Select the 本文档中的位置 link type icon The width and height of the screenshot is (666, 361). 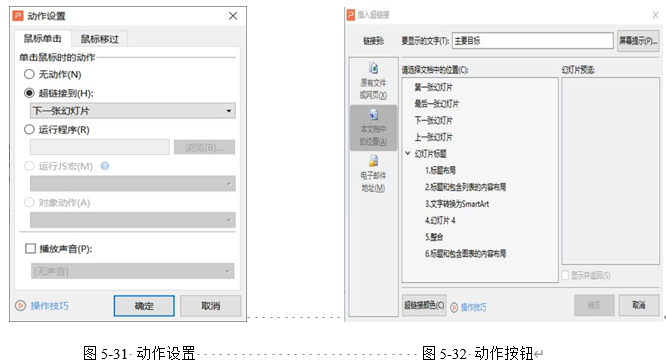373,114
